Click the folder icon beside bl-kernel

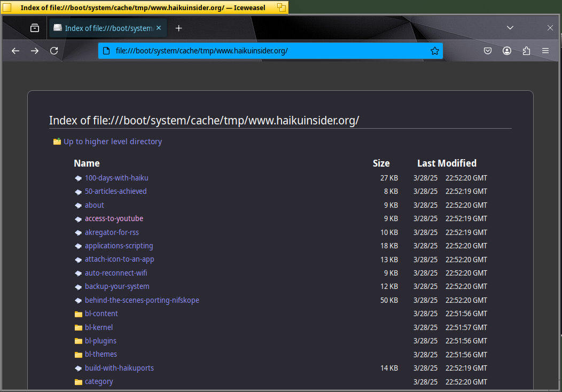(x=79, y=327)
